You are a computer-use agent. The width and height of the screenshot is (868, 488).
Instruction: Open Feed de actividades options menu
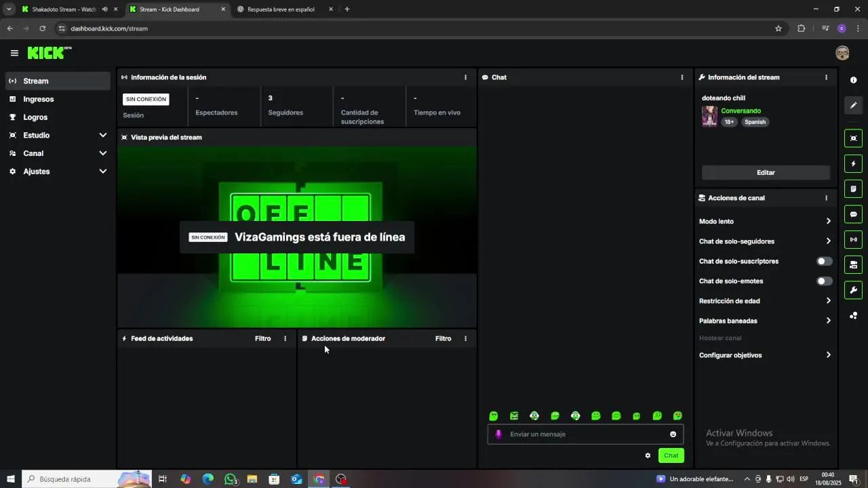pos(285,338)
